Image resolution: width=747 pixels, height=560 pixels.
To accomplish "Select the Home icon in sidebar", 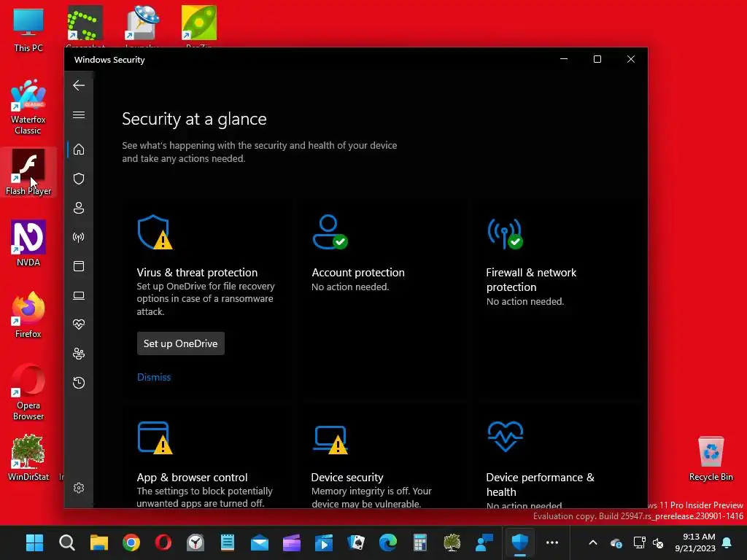I will click(x=79, y=149).
